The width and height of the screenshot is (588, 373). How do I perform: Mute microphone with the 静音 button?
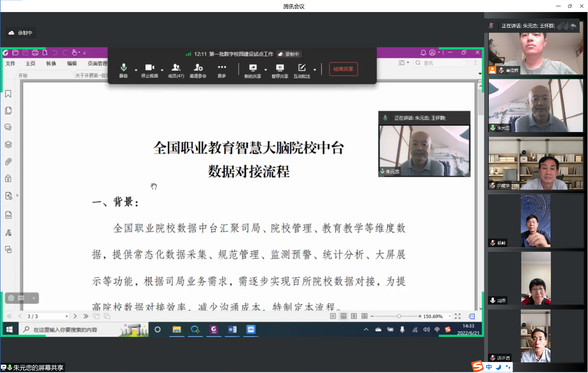pos(123,70)
